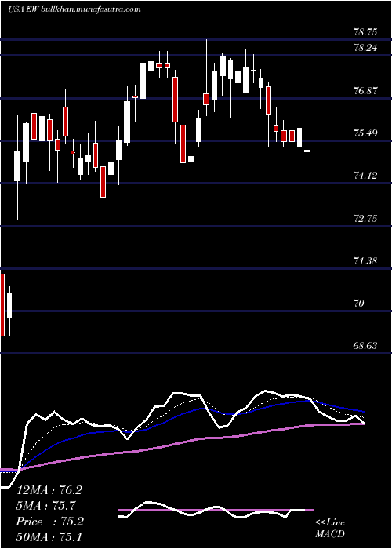Screen dimensions: 392x549
Task: Click the 71.38 price level label
Action: pos(366,261)
